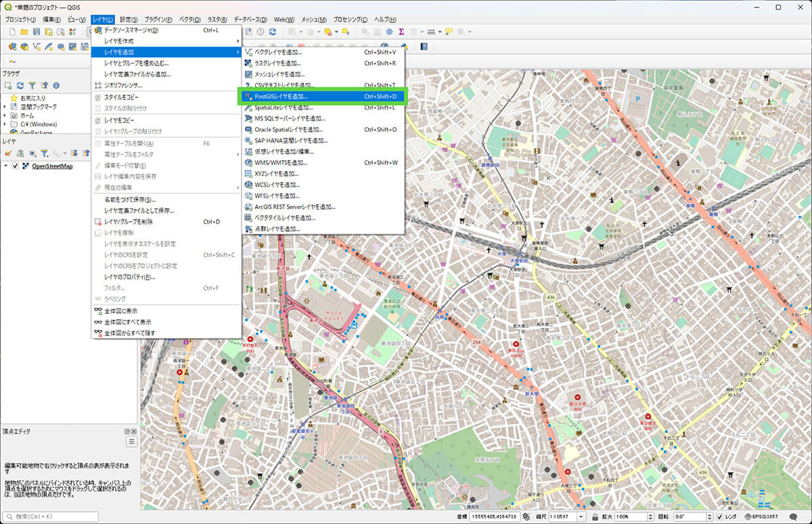Click the vertex editor panel options hamburger icon
812x524 pixels.
click(132, 442)
